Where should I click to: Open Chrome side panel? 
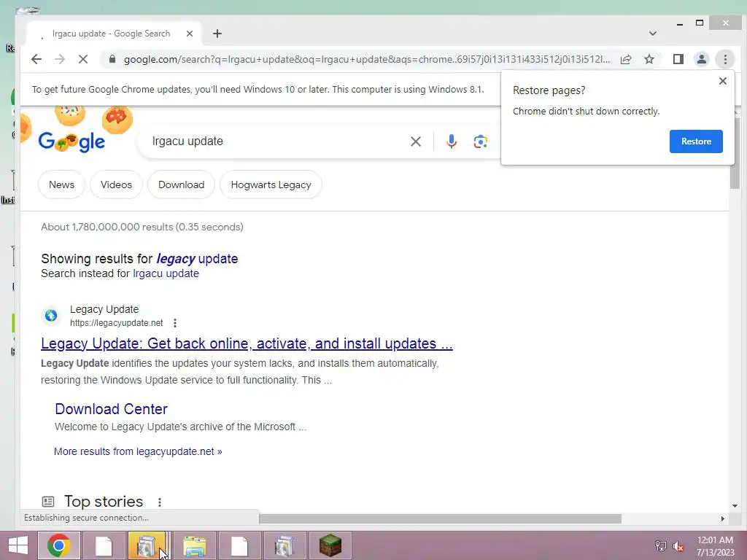678,59
